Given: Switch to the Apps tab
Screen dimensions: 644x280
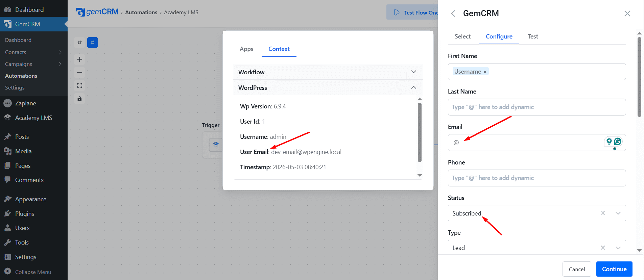Looking at the screenshot, I should [x=246, y=49].
